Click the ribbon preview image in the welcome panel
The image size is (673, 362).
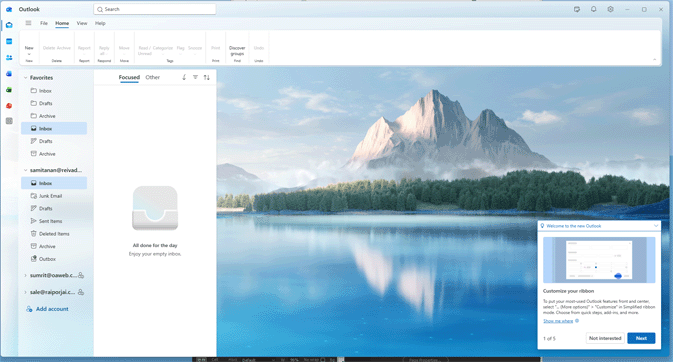tap(599, 260)
